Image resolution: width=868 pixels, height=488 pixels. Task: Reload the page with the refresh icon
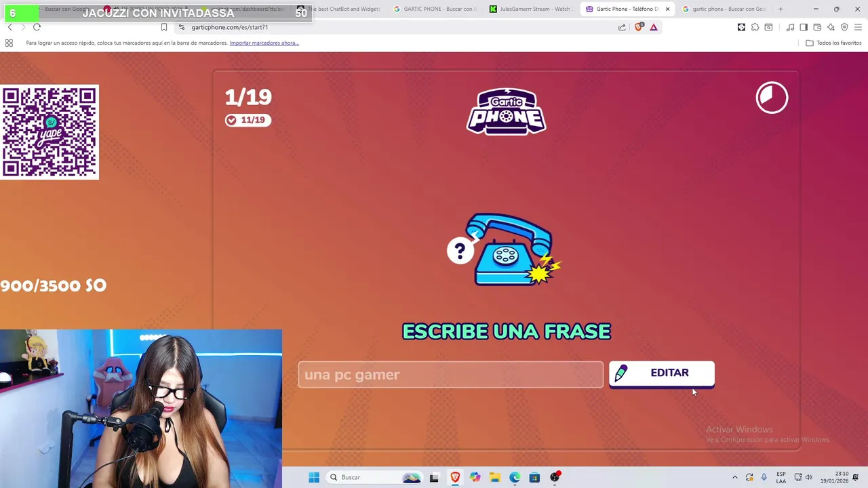pyautogui.click(x=37, y=27)
